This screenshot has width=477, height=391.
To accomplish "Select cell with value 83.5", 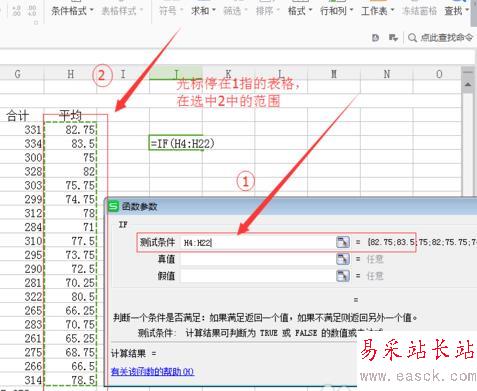I will (x=70, y=144).
